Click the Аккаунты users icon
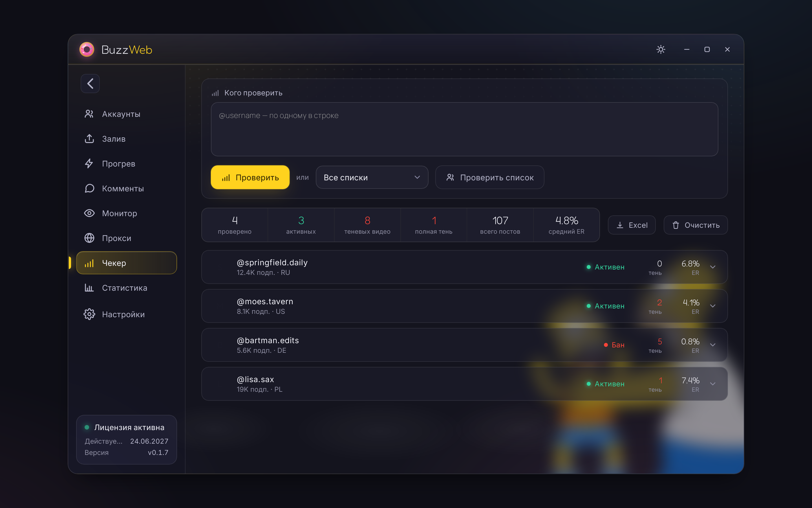The width and height of the screenshot is (812, 508). click(x=89, y=114)
